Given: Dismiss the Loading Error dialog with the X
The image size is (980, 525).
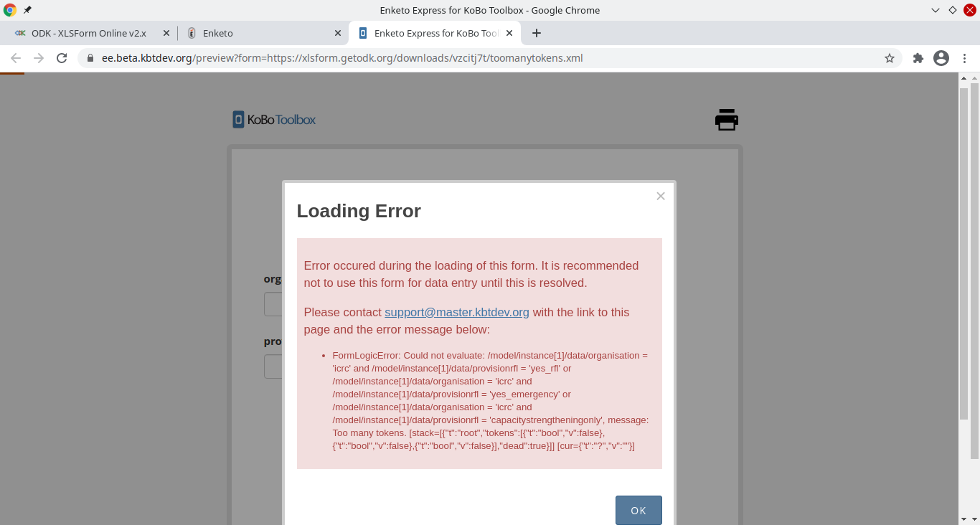Looking at the screenshot, I should pos(660,196).
